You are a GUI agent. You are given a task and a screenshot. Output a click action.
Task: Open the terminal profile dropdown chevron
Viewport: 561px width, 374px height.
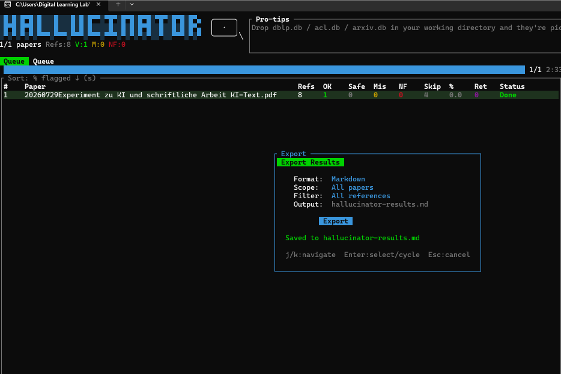tap(132, 4)
